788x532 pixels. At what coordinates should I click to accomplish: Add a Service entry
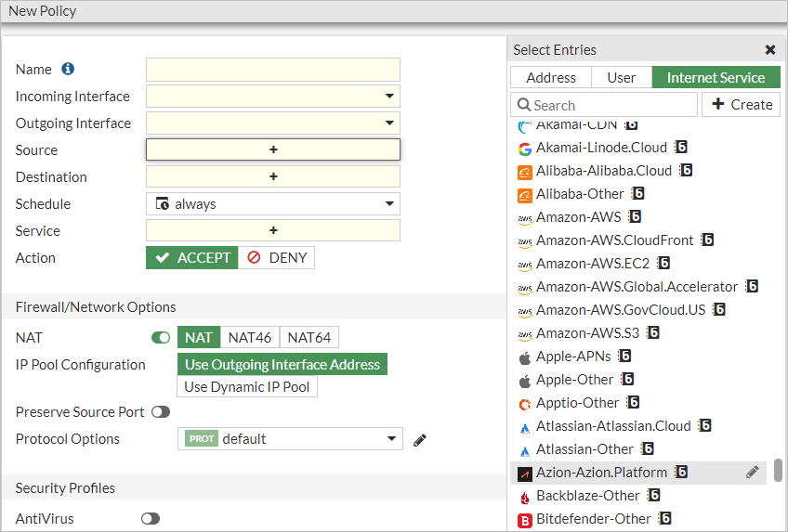[x=273, y=230]
